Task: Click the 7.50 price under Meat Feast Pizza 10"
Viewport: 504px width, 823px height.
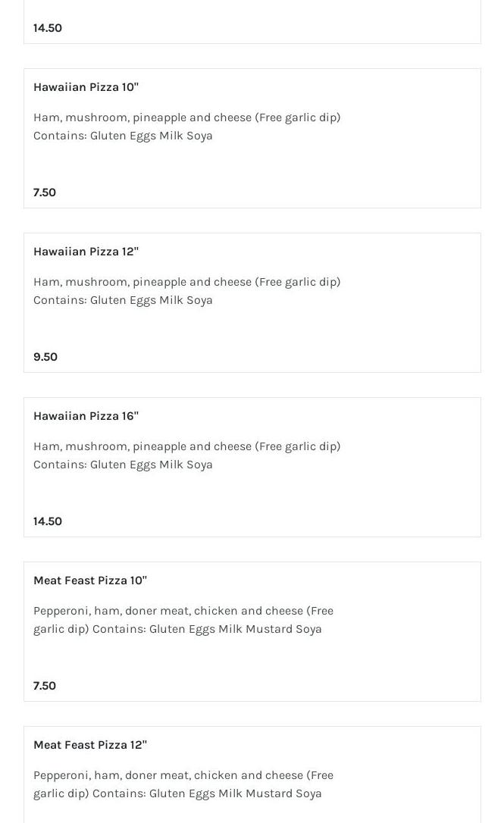Action: tap(45, 686)
